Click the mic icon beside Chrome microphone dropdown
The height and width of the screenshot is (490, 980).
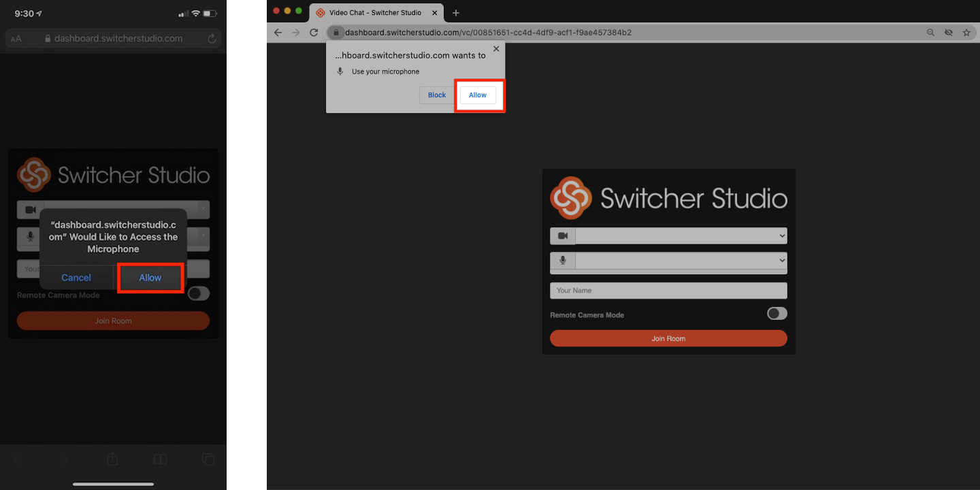tap(563, 260)
